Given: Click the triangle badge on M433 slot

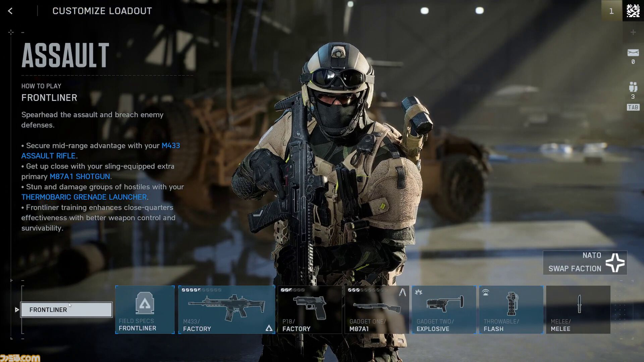Looking at the screenshot, I should point(269,328).
